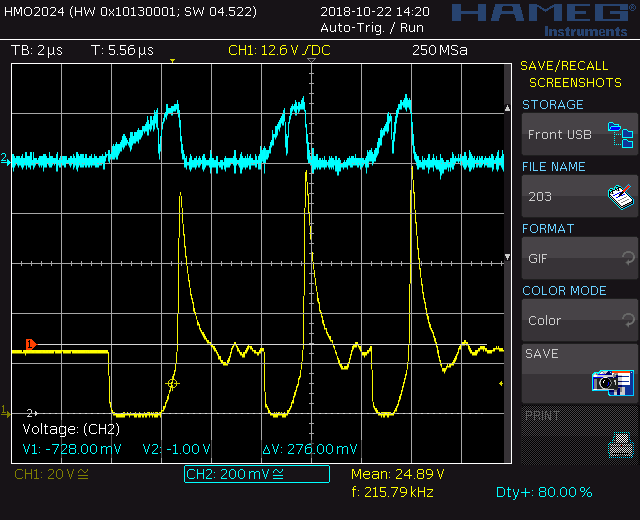Click the T: 5.56µs trigger time readout
This screenshot has width=640, height=520.
click(122, 50)
